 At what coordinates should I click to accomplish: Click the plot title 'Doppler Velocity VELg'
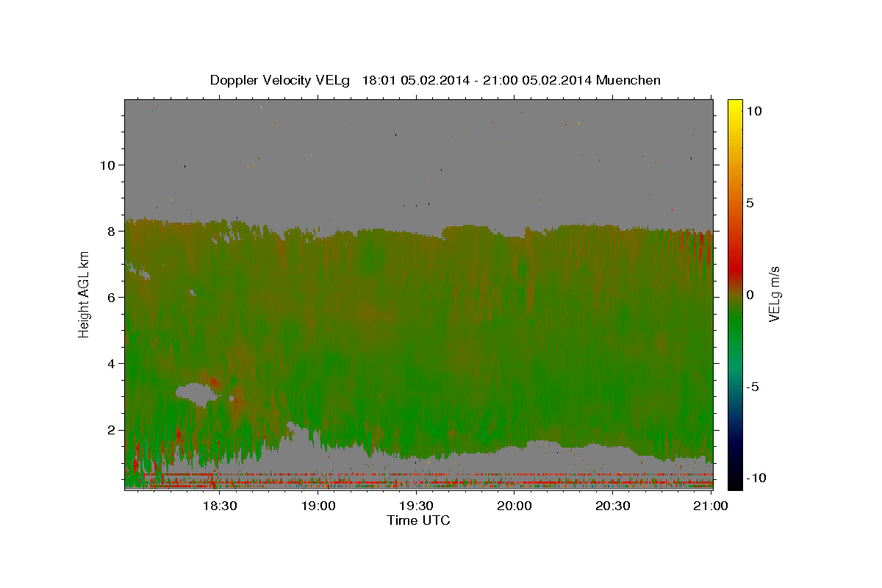(282, 80)
